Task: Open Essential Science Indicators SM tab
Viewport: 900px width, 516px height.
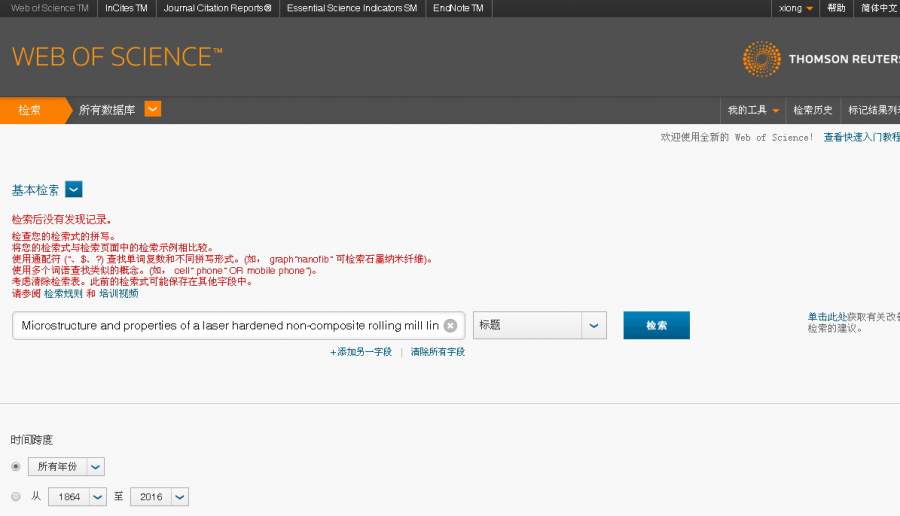Action: click(352, 8)
